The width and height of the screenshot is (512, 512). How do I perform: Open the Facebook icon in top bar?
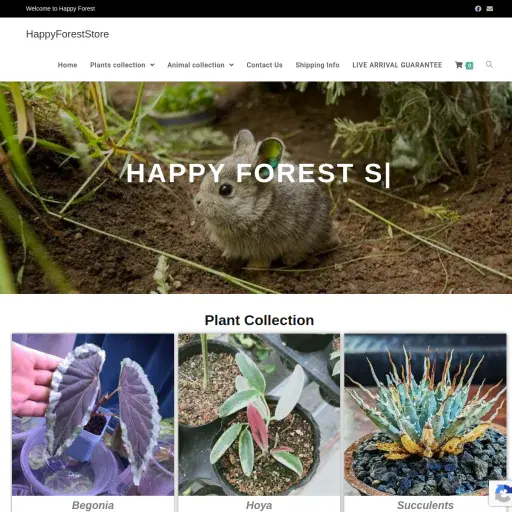[x=478, y=9]
